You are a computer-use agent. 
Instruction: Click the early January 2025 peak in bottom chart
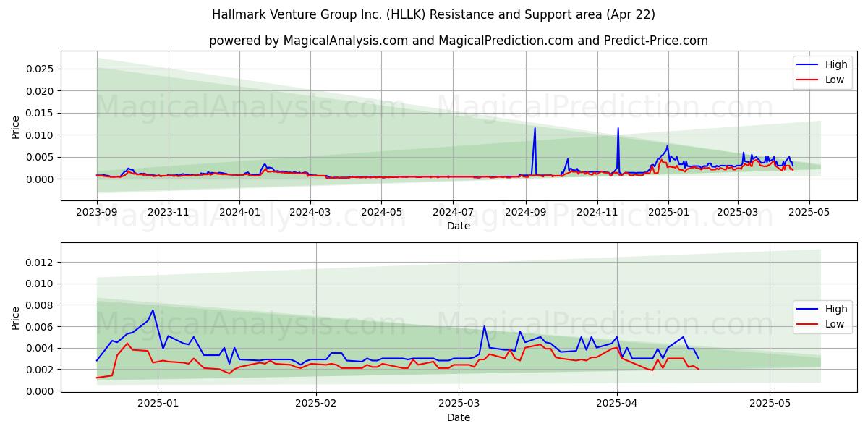153,310
